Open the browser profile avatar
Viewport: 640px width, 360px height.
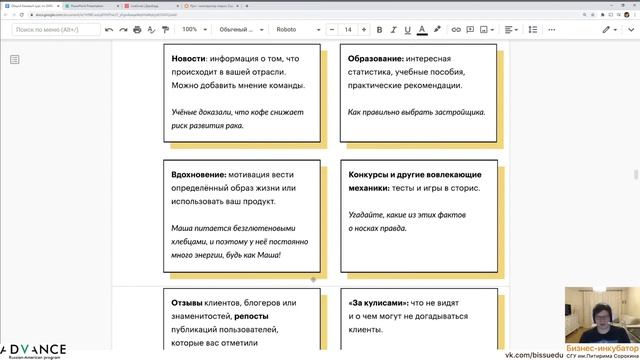(627, 15)
